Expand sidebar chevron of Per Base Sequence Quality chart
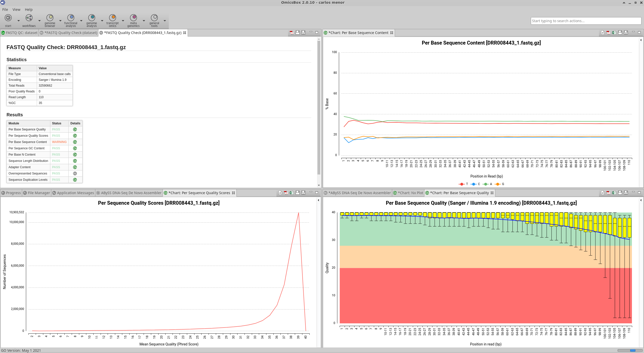The height and width of the screenshot is (353, 644). 641,200
